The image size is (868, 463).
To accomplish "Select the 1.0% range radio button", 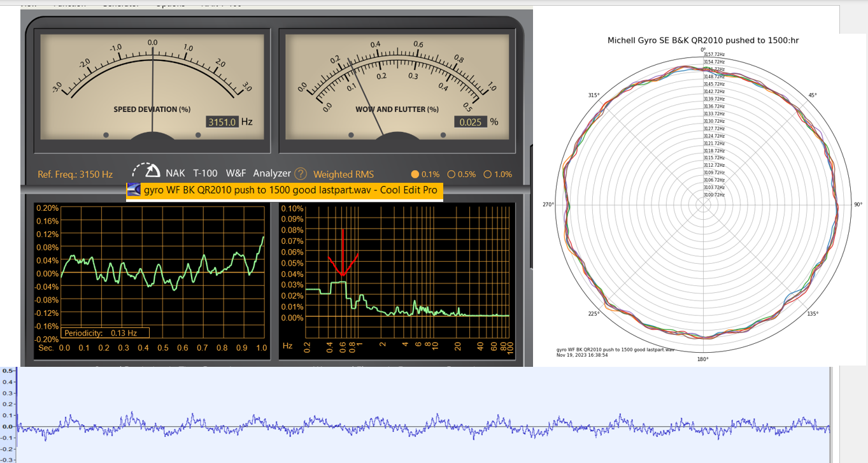I will point(488,174).
